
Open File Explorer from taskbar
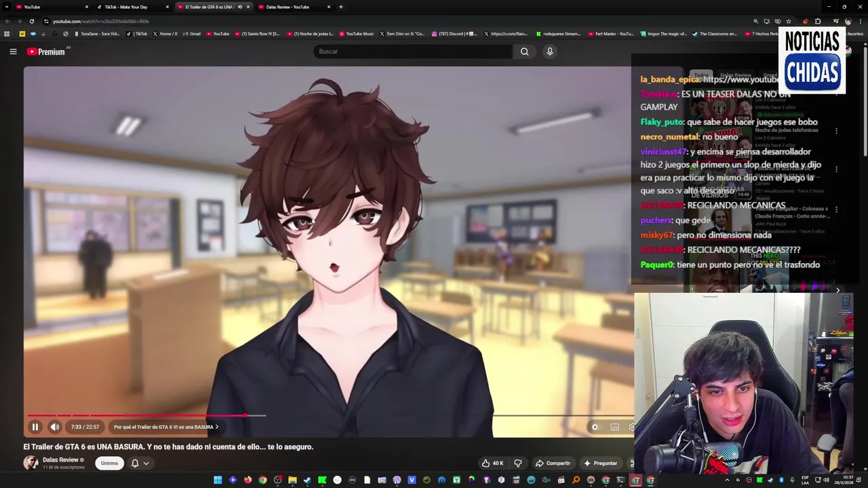[292, 480]
